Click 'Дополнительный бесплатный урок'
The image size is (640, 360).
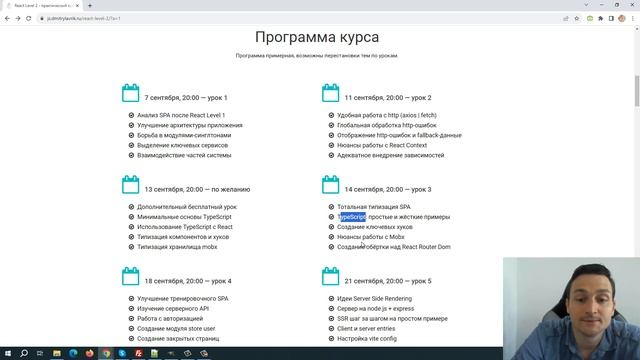pos(187,207)
